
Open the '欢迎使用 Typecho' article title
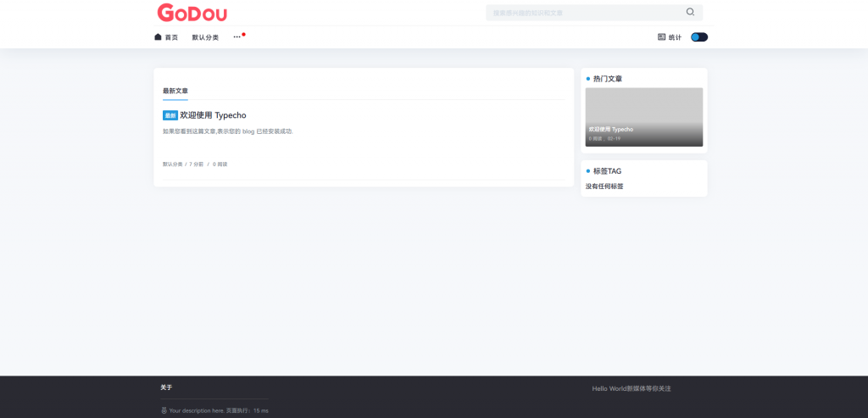coord(213,115)
